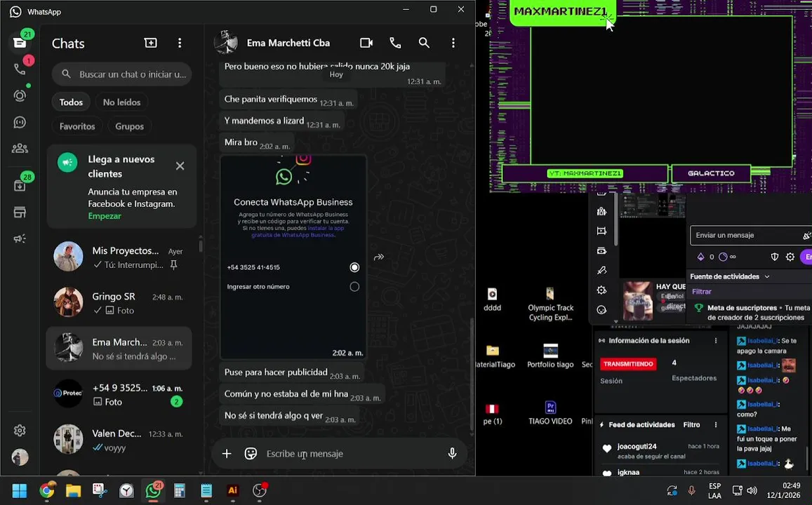Open the Chats list three-dot menu
The height and width of the screenshot is (505, 812).
(x=180, y=43)
